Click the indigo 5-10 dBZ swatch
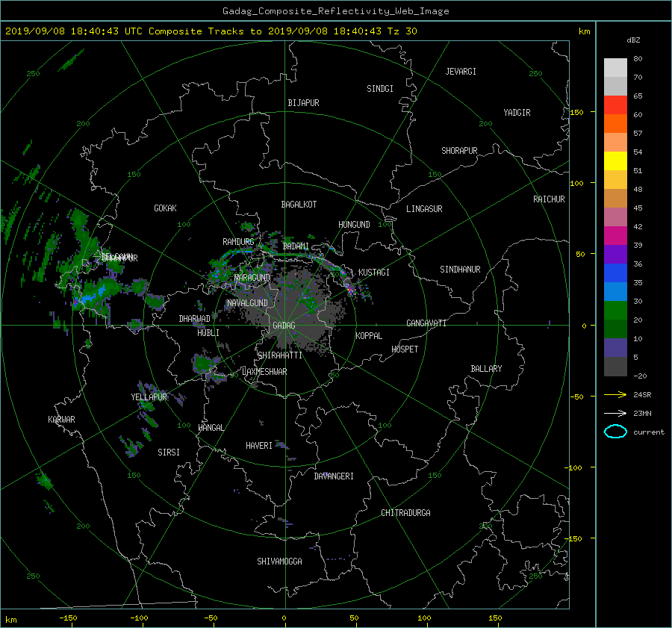672x628 pixels. [615, 348]
